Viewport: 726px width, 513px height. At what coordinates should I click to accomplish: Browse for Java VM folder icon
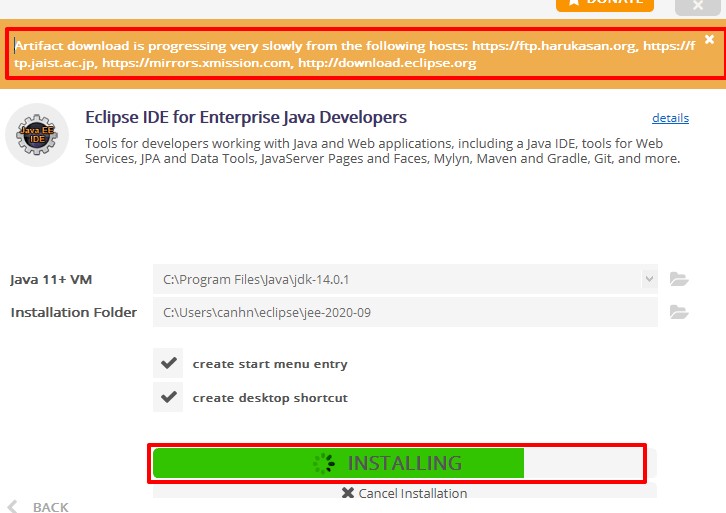tap(679, 279)
